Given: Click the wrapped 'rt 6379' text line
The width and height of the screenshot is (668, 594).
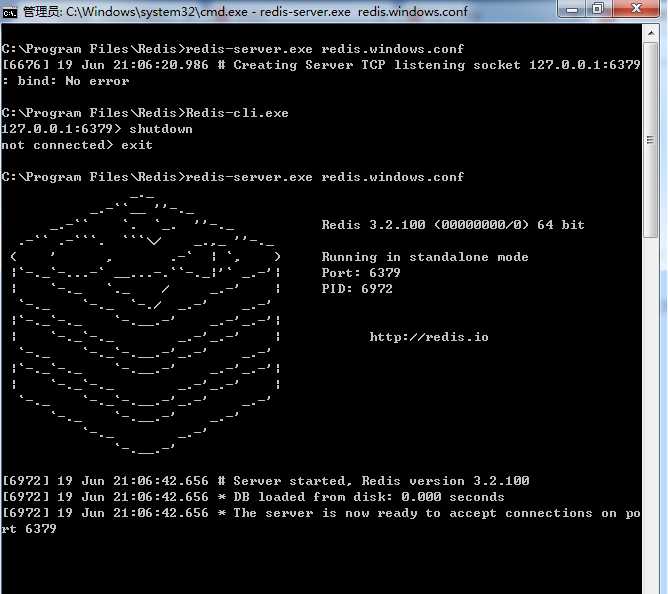Looking at the screenshot, I should point(29,529).
